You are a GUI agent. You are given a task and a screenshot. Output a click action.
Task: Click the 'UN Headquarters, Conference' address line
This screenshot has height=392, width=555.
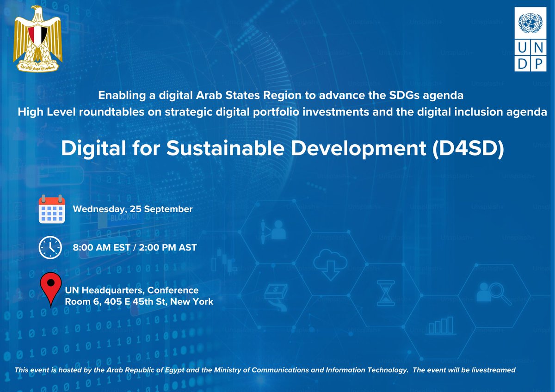tap(132, 290)
